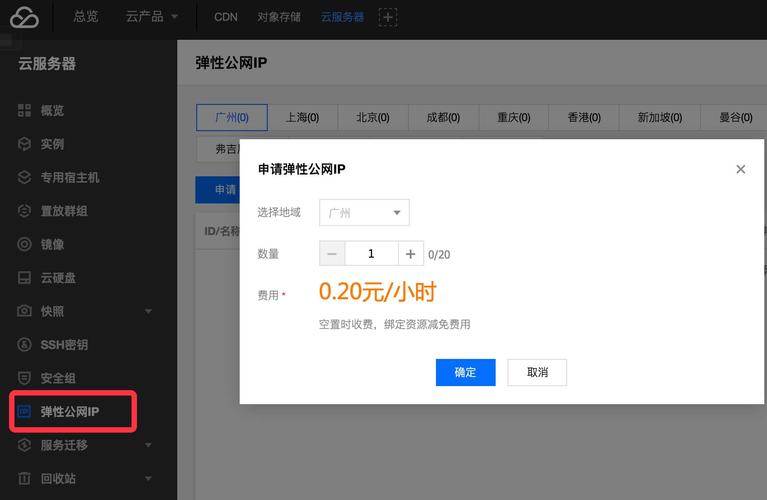Decrease quantity with the minus button

[332, 253]
